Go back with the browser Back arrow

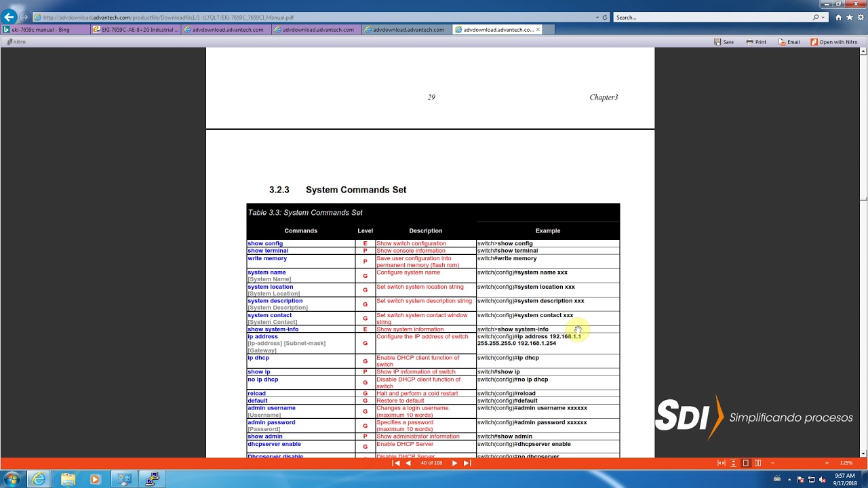(9, 17)
